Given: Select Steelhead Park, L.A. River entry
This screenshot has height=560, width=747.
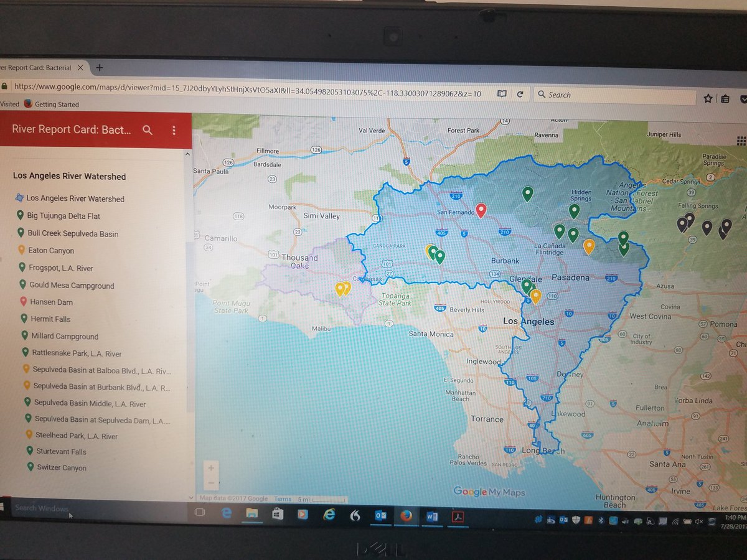Looking at the screenshot, I should tap(70, 436).
